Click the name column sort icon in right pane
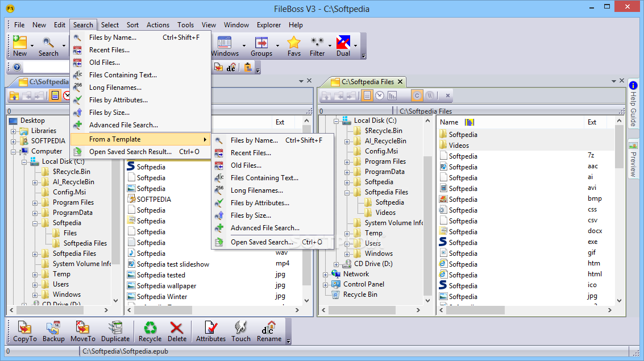Screen dimensions: 644x361 [470, 122]
